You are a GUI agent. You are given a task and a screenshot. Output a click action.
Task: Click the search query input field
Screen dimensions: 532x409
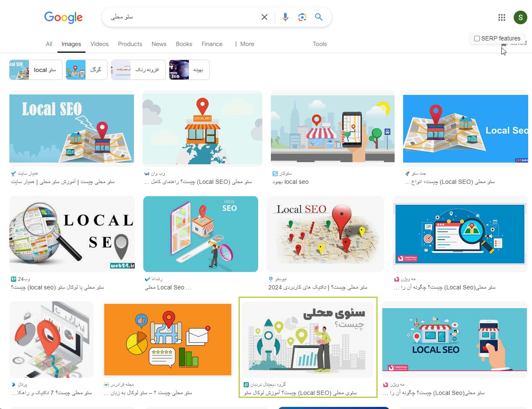click(183, 17)
